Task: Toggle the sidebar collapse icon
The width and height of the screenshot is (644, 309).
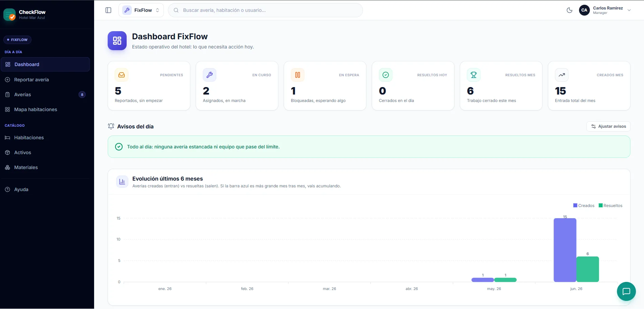Action: pos(108,10)
